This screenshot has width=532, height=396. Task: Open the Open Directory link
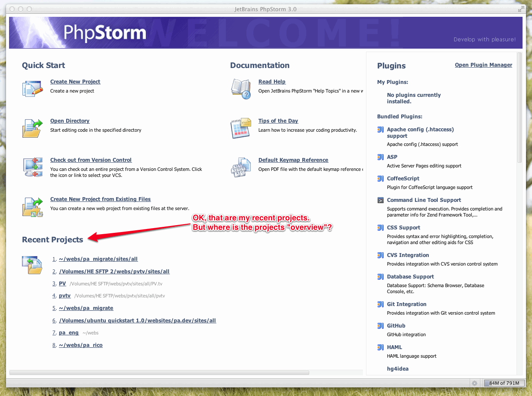click(70, 121)
